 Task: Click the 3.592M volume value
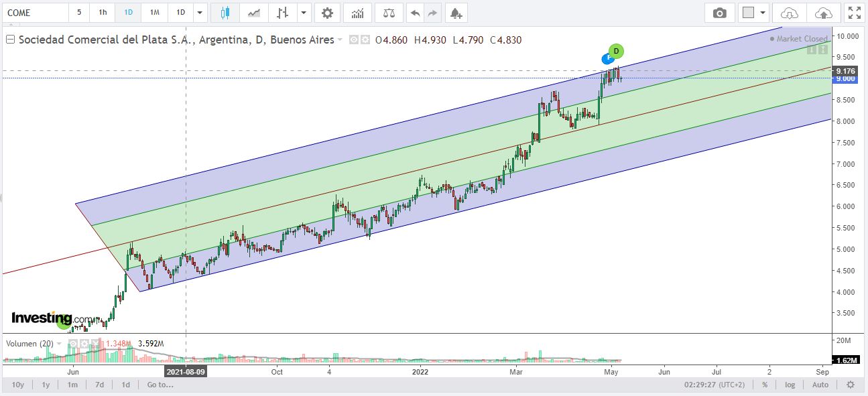[x=151, y=344]
